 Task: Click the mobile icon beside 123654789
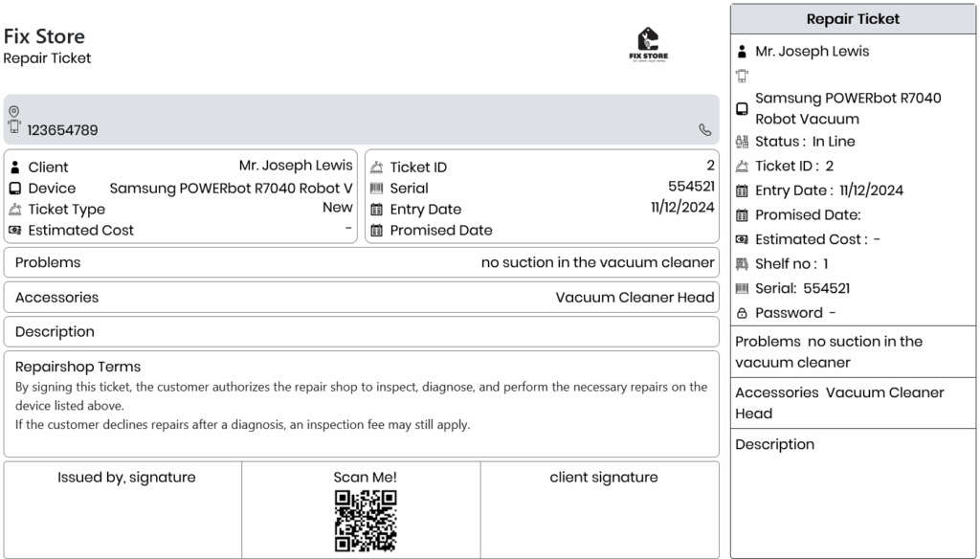click(13, 127)
